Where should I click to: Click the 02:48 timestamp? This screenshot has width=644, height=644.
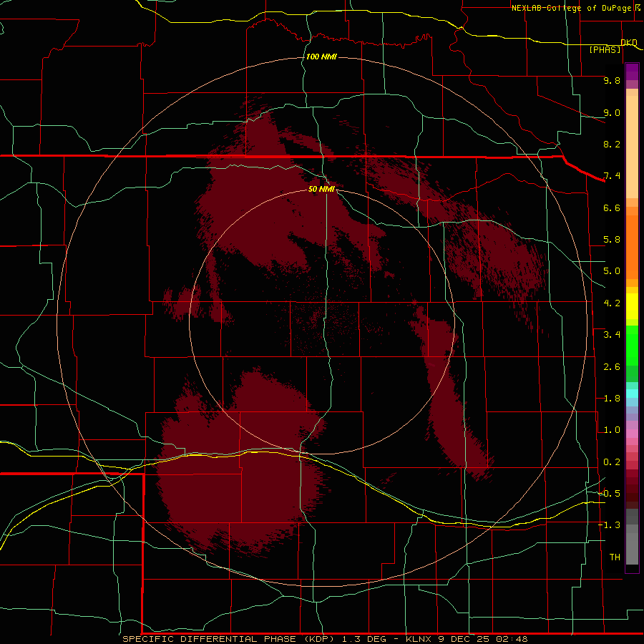512,639
